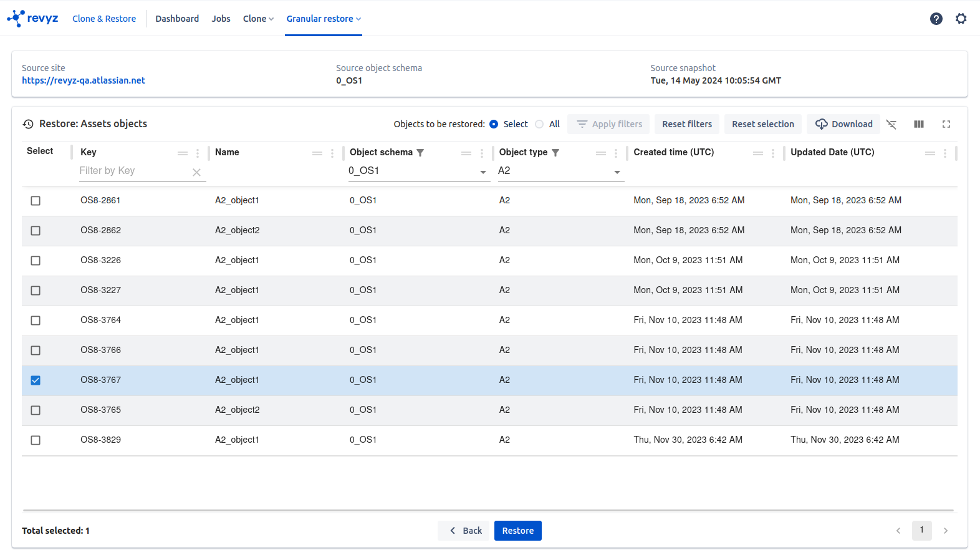
Task: Check the box for OS8-3765
Action: pyautogui.click(x=36, y=410)
